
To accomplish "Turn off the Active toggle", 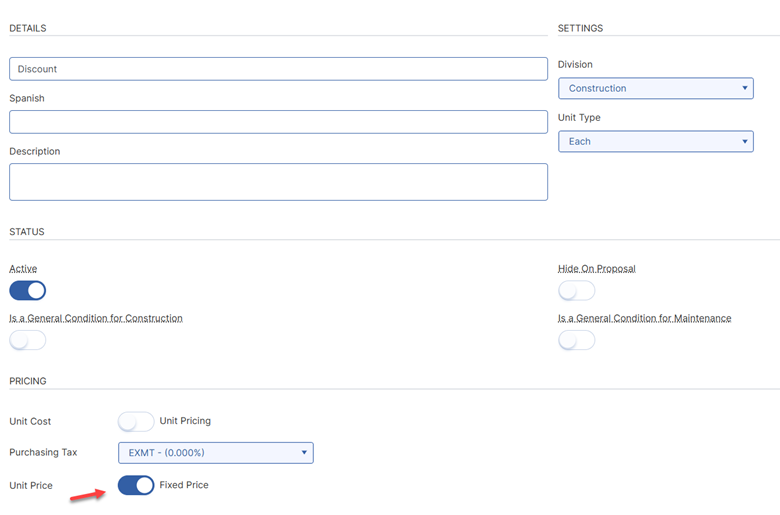I will [28, 291].
